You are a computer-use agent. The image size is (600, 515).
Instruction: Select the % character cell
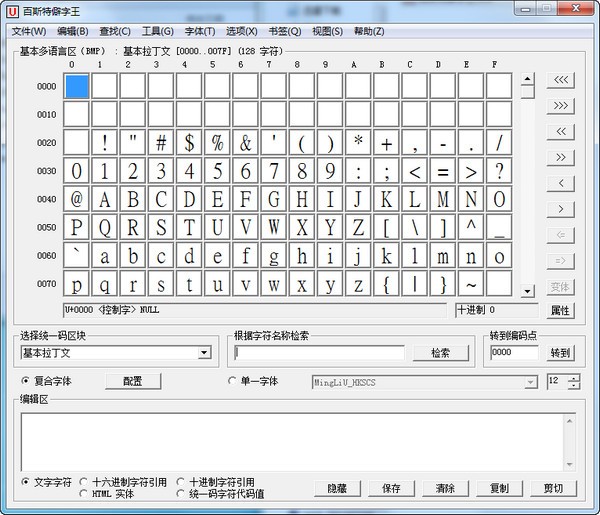click(x=217, y=143)
